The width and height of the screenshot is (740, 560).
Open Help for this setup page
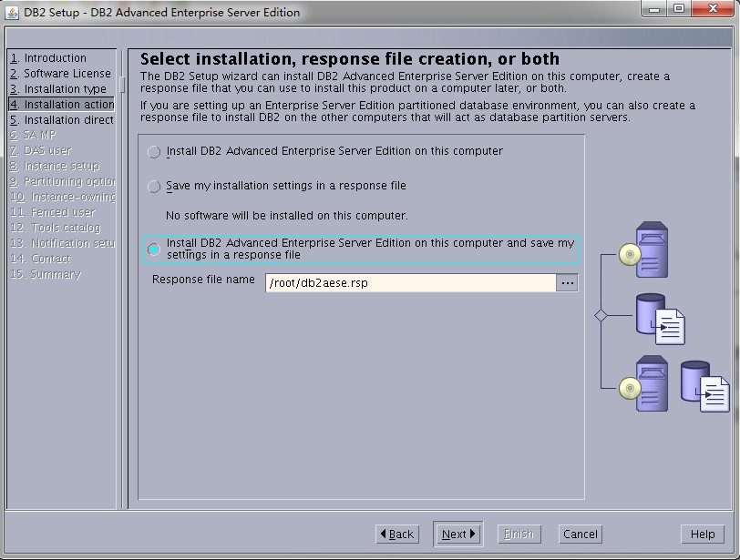pos(703,535)
